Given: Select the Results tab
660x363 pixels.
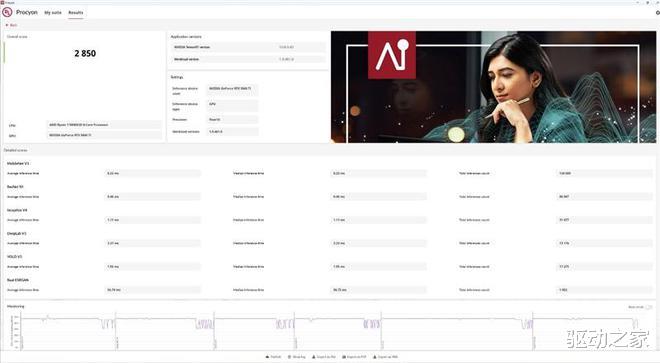Looking at the screenshot, I should (76, 13).
